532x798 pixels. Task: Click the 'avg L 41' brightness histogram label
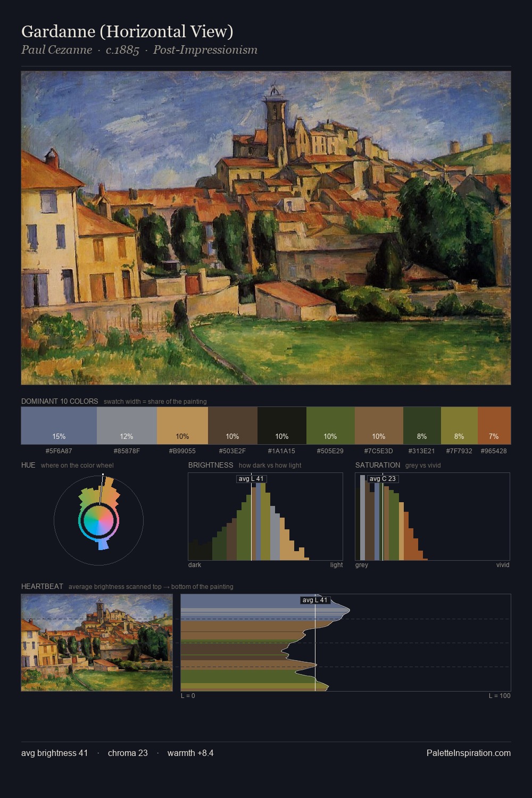pyautogui.click(x=251, y=479)
